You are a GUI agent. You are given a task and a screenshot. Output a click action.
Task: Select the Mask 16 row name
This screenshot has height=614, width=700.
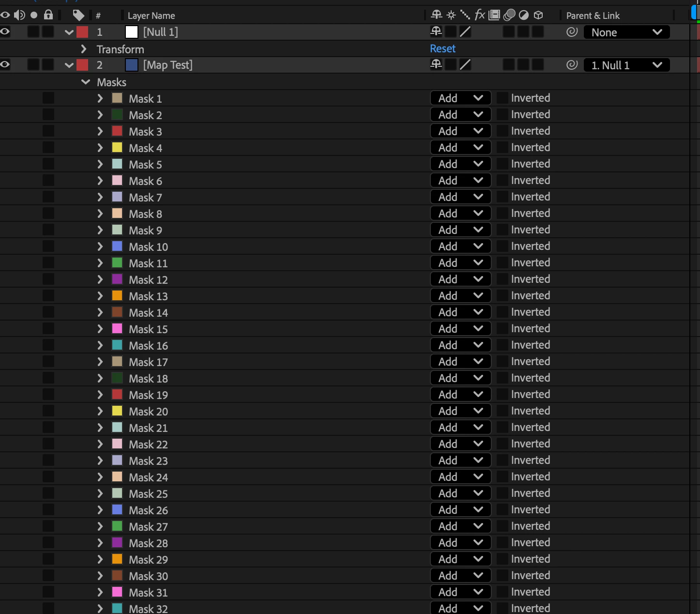click(148, 346)
